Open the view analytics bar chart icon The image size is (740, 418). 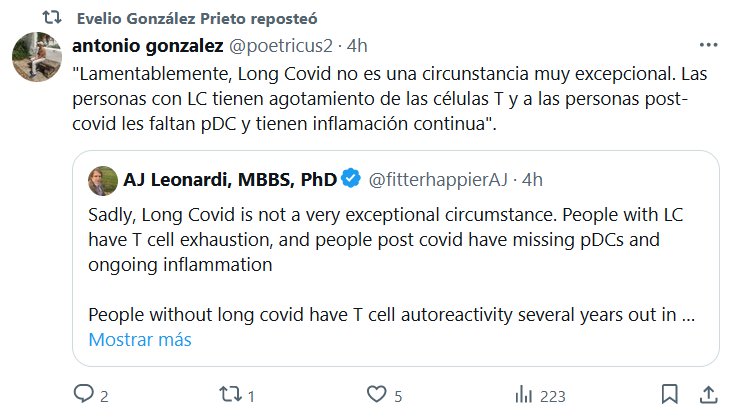click(x=521, y=394)
